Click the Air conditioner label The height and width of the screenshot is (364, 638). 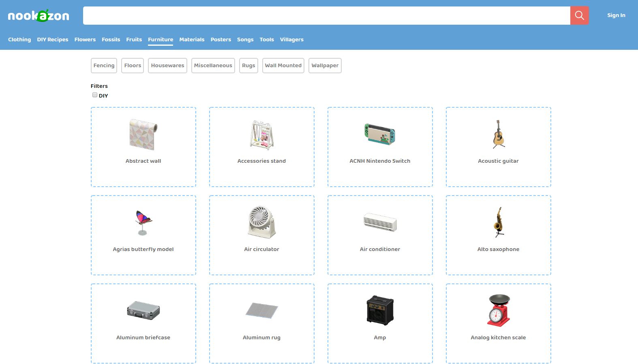coord(380,249)
